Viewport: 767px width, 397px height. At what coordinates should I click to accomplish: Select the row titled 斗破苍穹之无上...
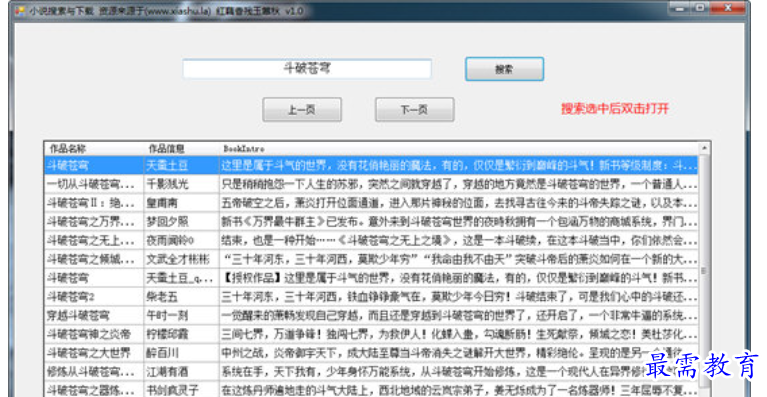371,241
